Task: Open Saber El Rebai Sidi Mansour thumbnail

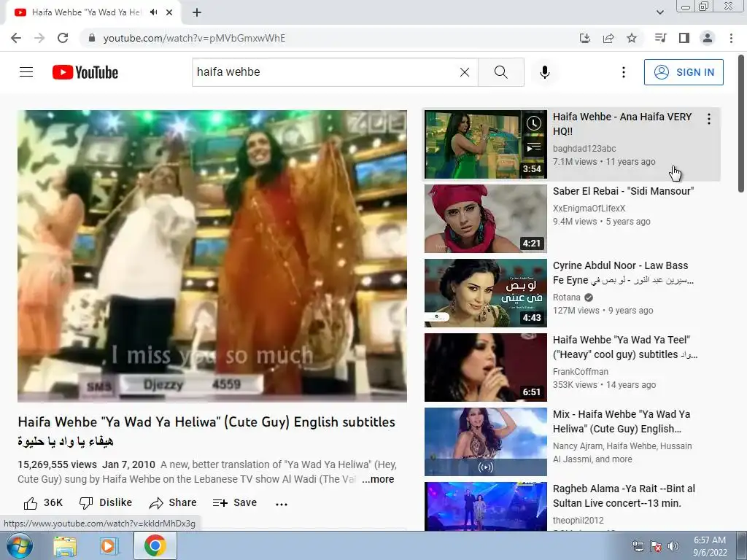Action: click(485, 219)
